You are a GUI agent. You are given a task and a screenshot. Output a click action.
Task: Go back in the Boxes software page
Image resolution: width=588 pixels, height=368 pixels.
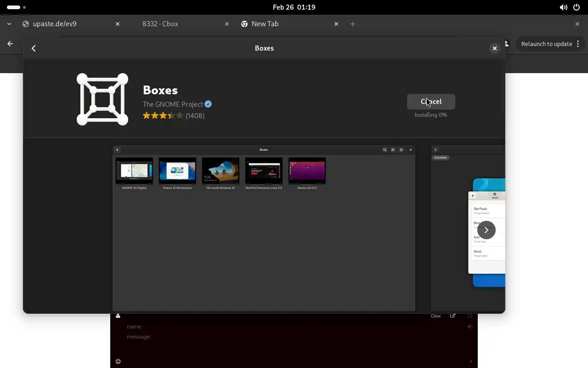34,48
